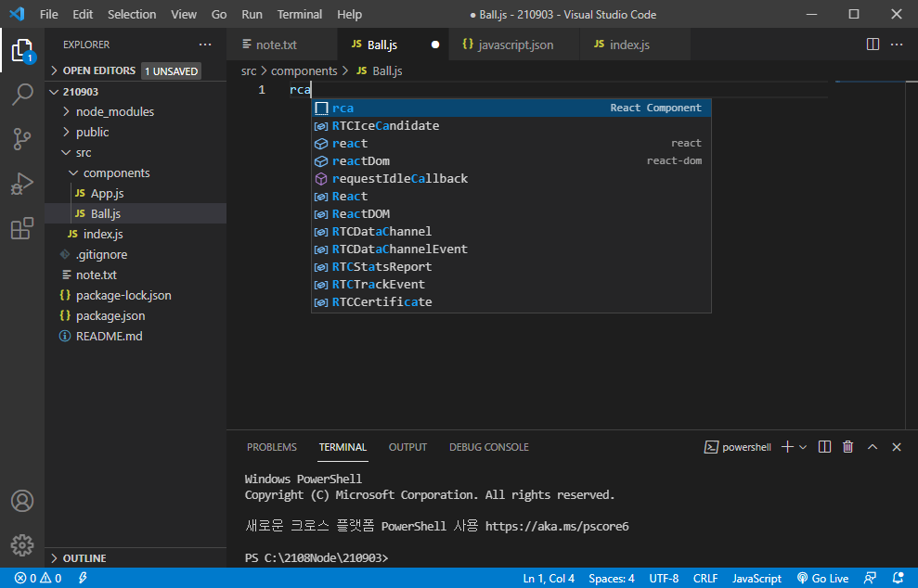Click the Ln 1, Col 4 status item
This screenshot has height=588, width=918.
(x=549, y=578)
